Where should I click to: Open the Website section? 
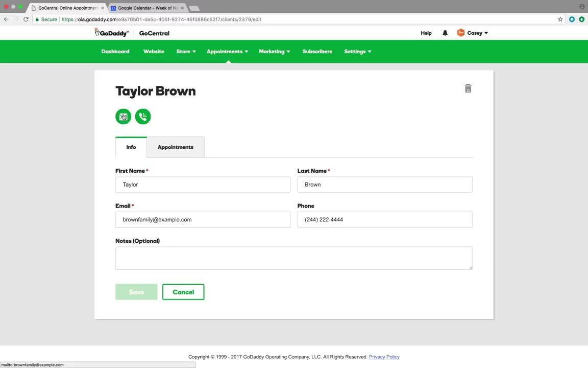[154, 52]
